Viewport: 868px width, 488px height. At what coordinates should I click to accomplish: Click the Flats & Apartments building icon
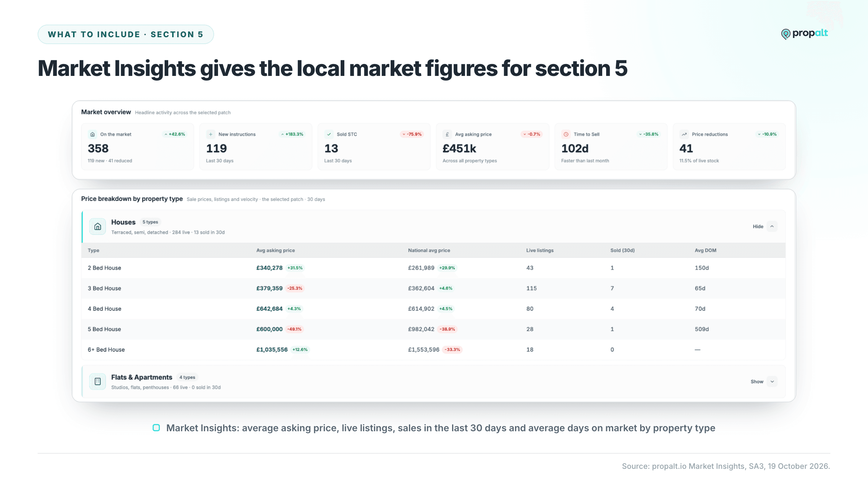[98, 381]
